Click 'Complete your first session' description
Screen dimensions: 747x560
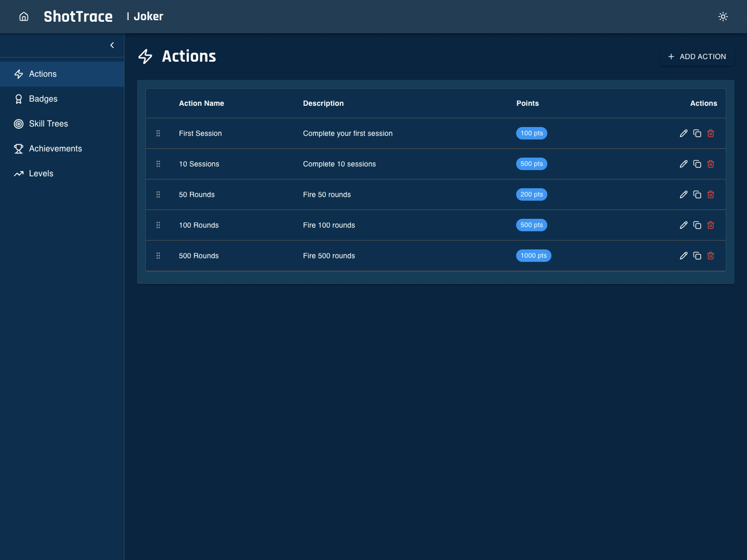click(348, 133)
